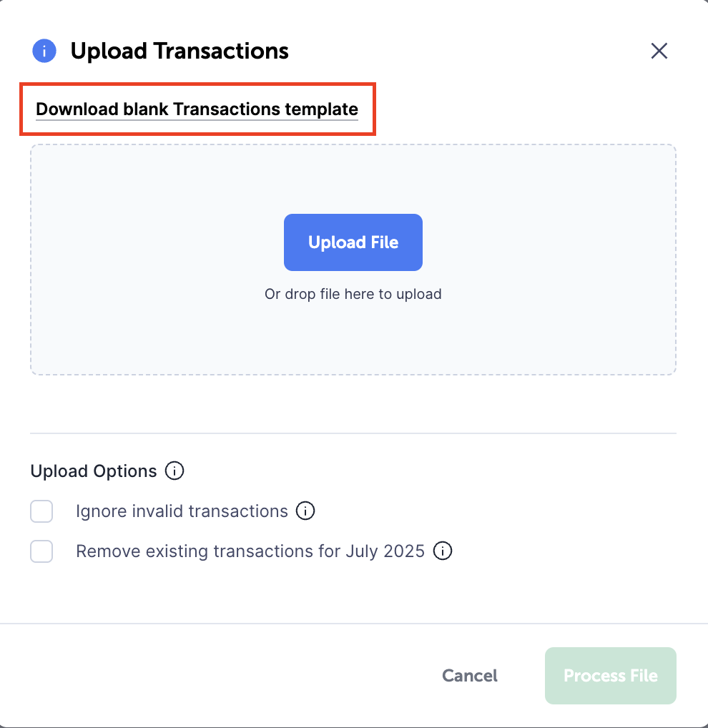Click the "Upload Options" section heading
The image size is (708, 728).
tap(94, 471)
